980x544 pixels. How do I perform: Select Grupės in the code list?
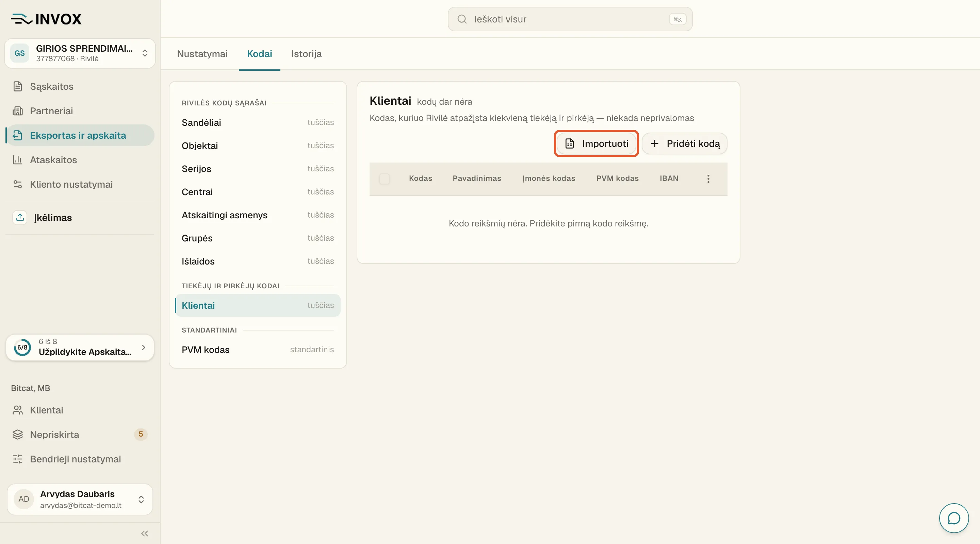tap(258, 238)
